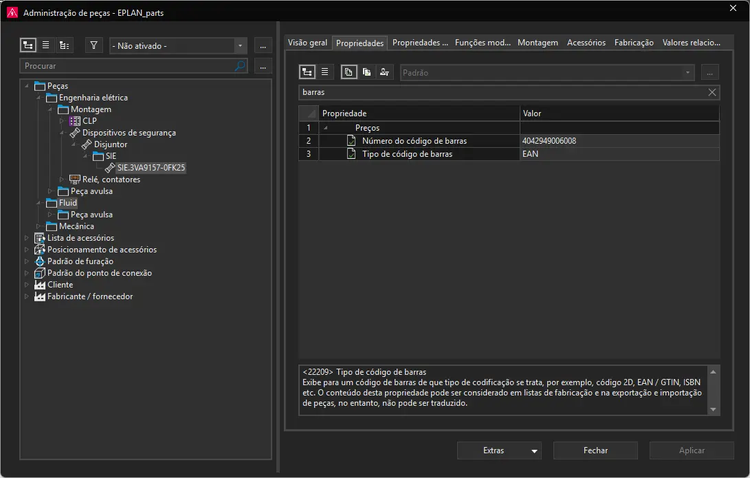Click the Fechar button
750x478 pixels.
[595, 450]
